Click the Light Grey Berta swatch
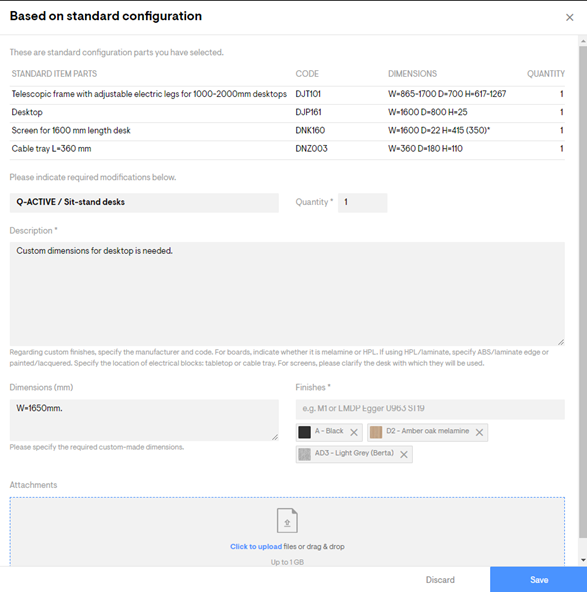 click(x=304, y=454)
